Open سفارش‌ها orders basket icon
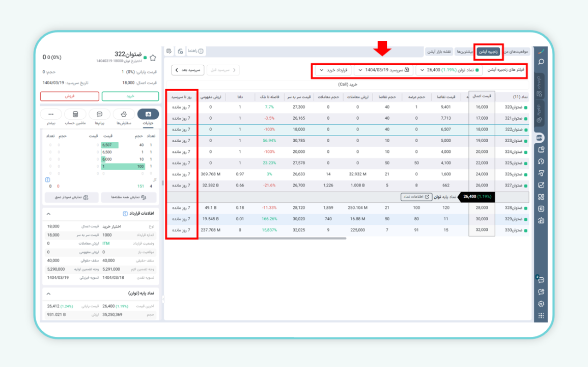588x367 pixels. click(124, 114)
